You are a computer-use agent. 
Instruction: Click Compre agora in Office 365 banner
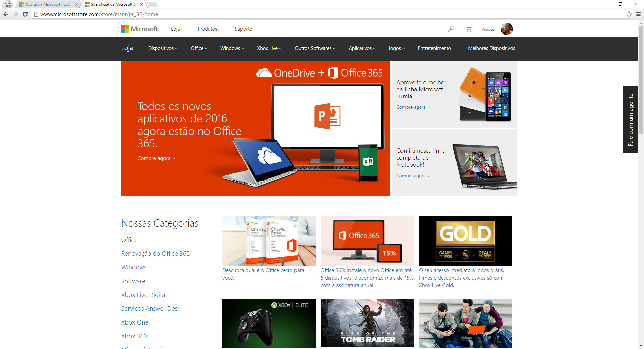point(156,158)
